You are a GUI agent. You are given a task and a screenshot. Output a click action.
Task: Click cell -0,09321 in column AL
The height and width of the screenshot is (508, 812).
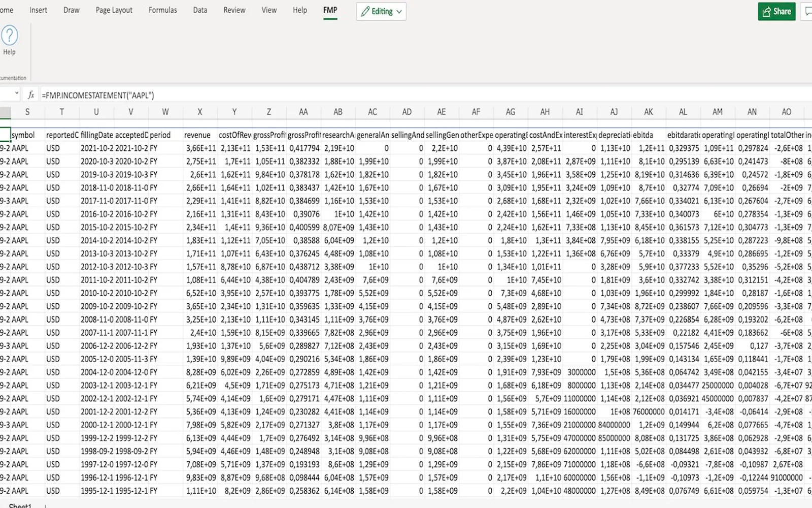683,464
